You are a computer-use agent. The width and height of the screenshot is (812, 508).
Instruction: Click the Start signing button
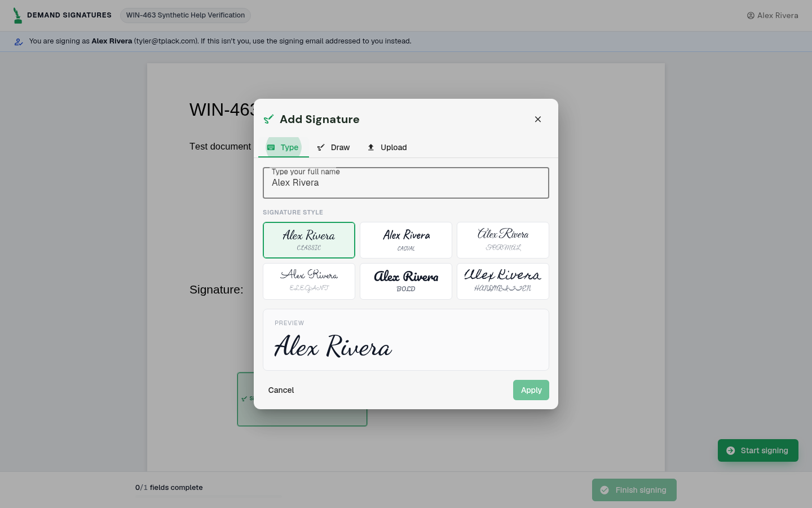click(x=758, y=450)
